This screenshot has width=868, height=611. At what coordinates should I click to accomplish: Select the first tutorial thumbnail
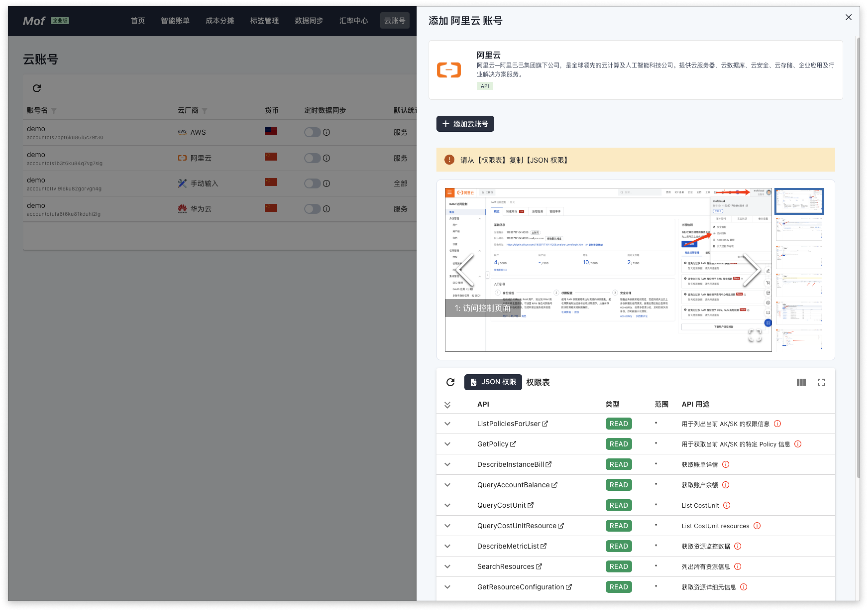799,201
